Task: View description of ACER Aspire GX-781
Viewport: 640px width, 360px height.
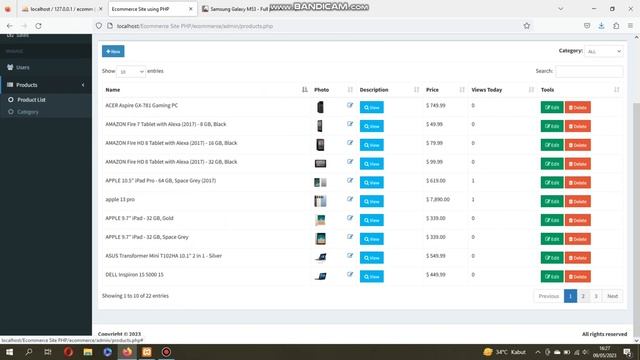Action: coord(371,107)
